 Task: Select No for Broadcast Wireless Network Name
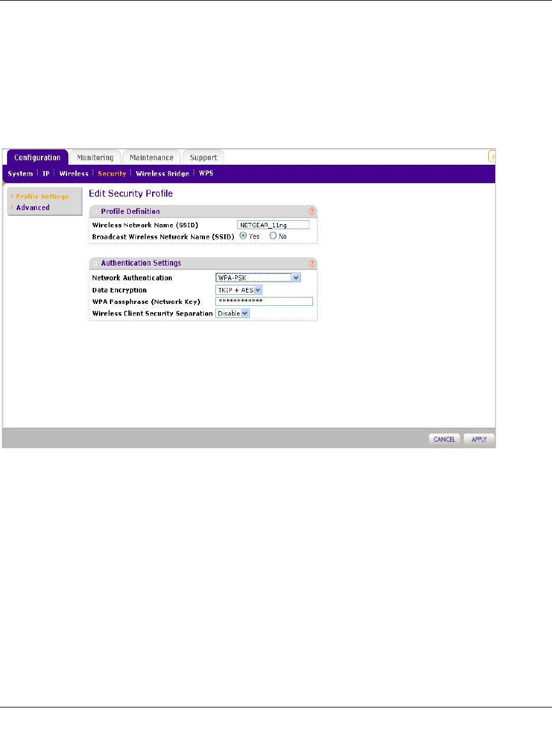(x=273, y=236)
